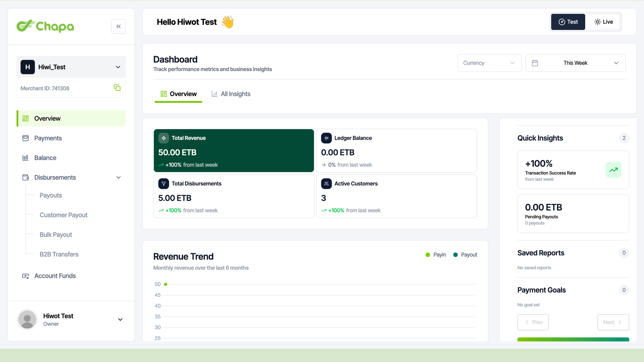Select the Overview tab
This screenshot has height=362, width=644.
coord(178,94)
